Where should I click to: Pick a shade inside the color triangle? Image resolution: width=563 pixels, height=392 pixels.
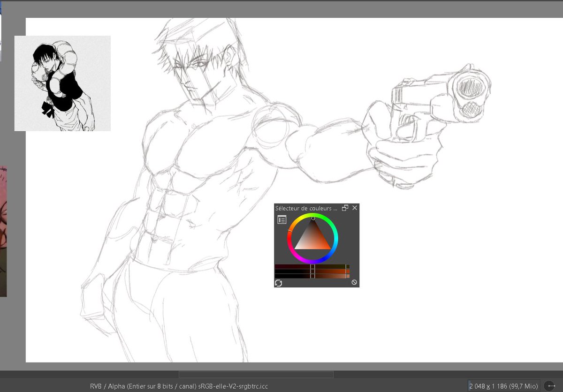tap(312, 239)
